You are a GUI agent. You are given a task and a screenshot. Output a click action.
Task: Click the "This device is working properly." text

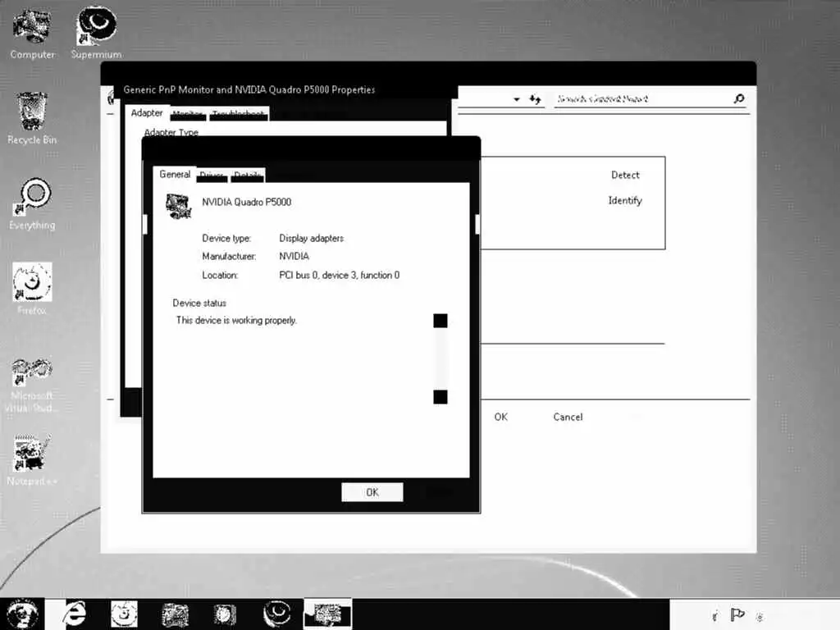pos(236,321)
